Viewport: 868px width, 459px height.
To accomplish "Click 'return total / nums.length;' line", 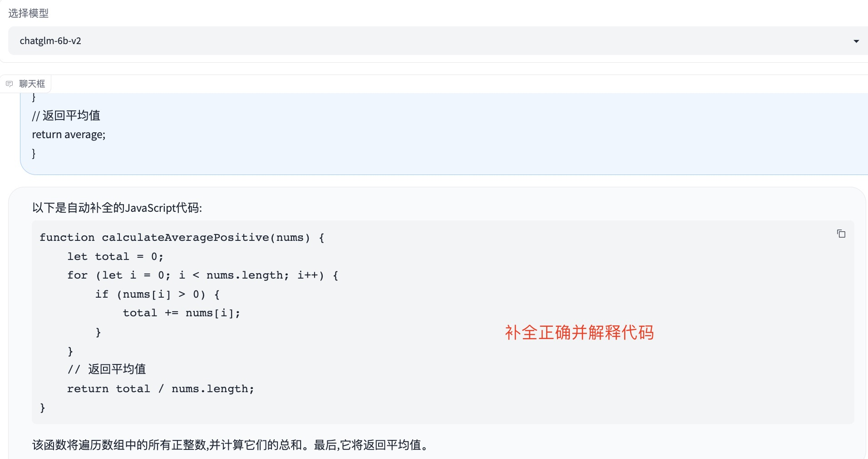I will (161, 389).
